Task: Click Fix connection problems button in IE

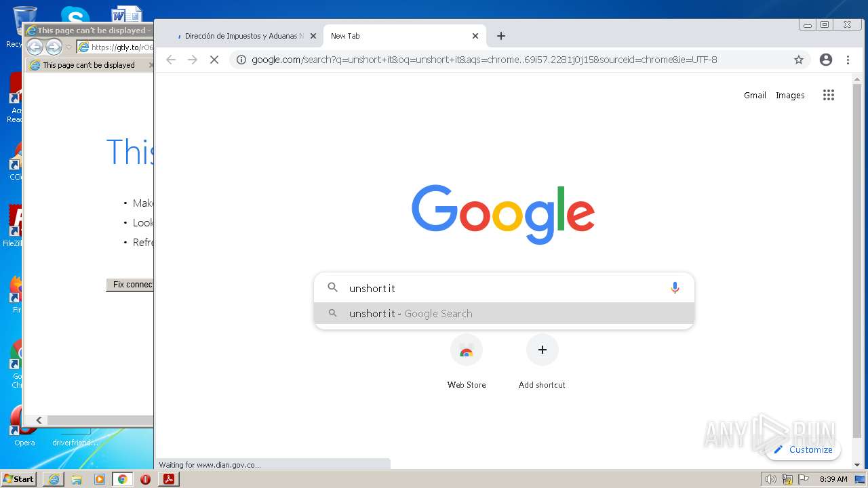Action: point(130,285)
